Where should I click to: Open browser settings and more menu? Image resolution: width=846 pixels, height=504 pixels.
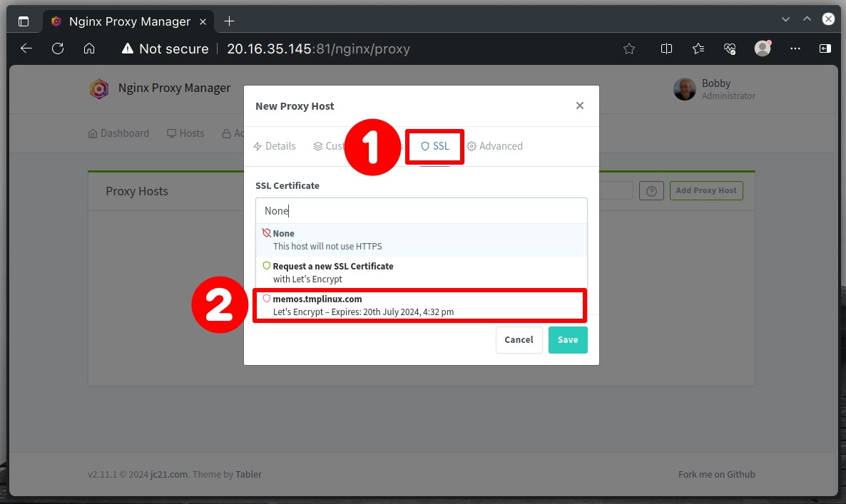795,48
